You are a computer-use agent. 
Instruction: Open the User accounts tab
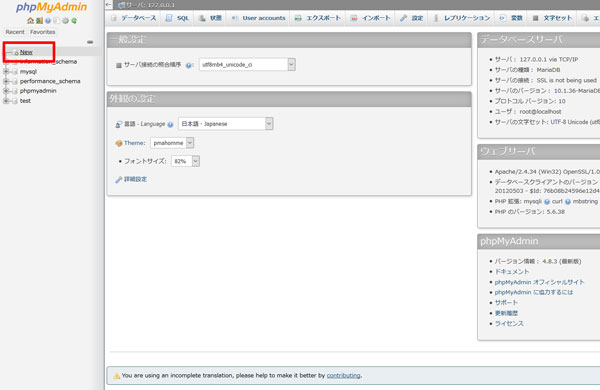coord(259,18)
